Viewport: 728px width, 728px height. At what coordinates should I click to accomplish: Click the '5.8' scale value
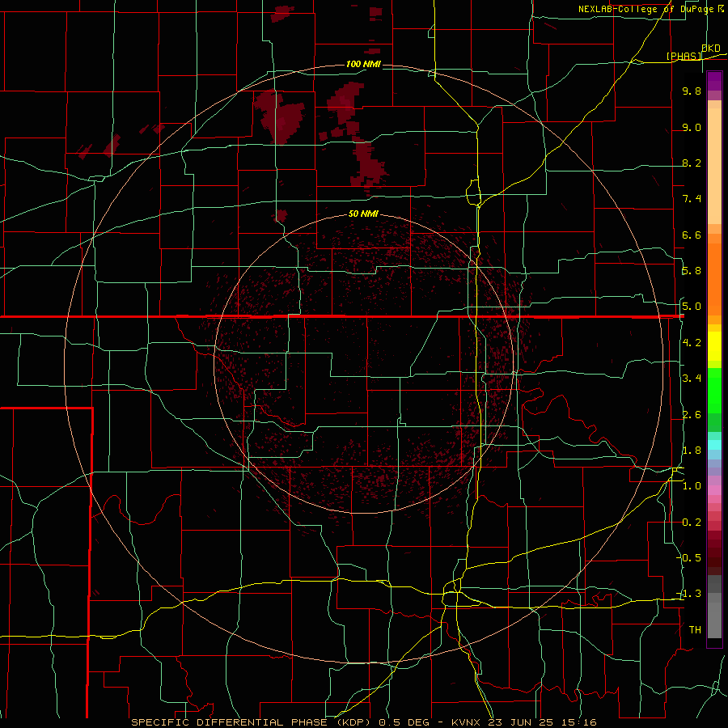click(x=692, y=271)
